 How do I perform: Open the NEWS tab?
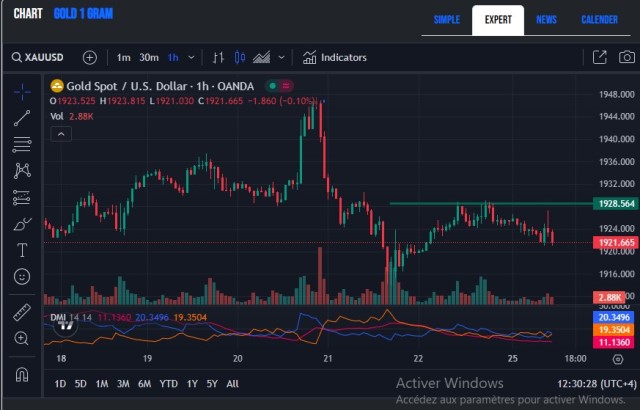coord(546,20)
